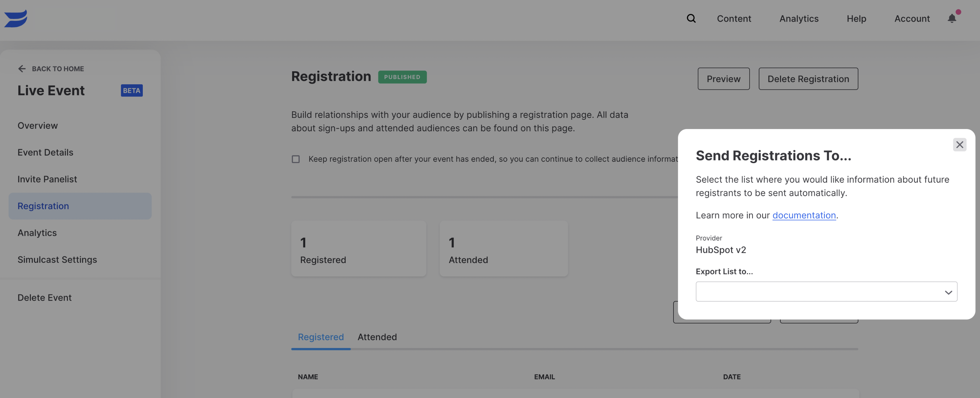Screen dimensions: 980x398
Task: Close the Send Registrations To dialog
Action: pyautogui.click(x=959, y=144)
